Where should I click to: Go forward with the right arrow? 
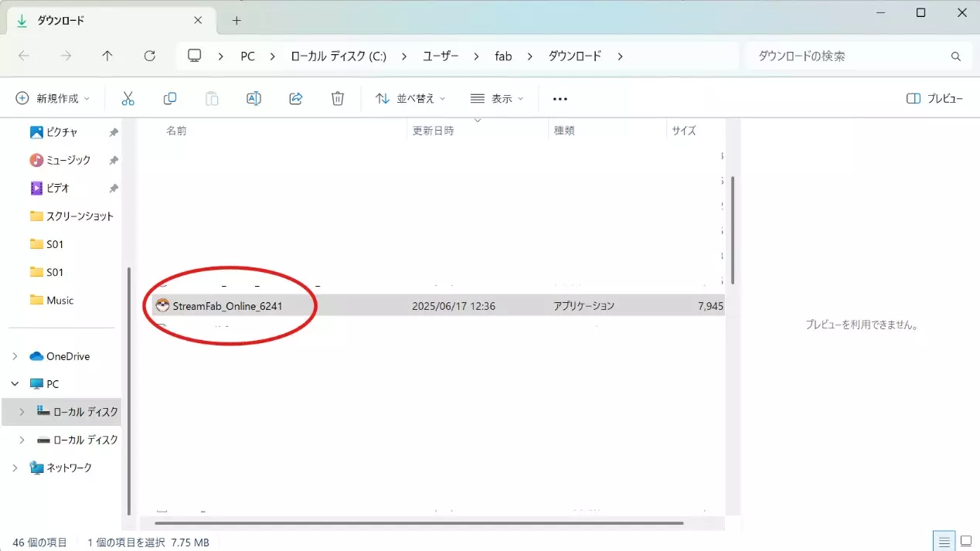[x=66, y=56]
